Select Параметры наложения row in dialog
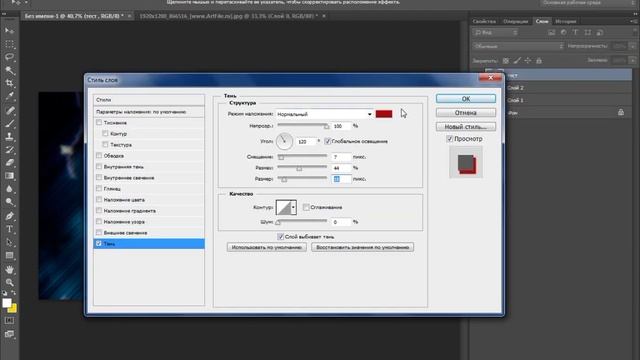Image resolution: width=640 pixels, height=360 pixels. pos(149,111)
